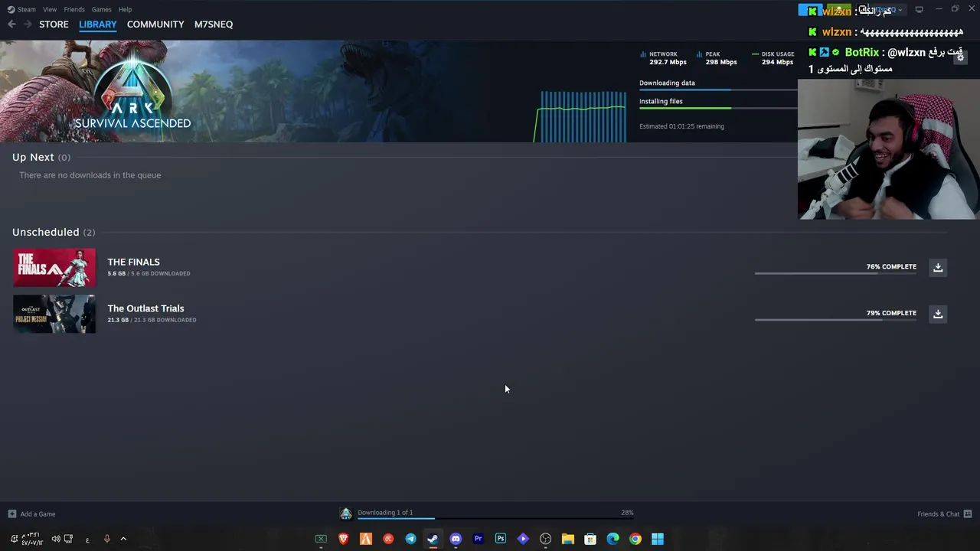This screenshot has width=980, height=551.
Task: Click the PEAK 298 Mbps stat
Action: [x=717, y=58]
